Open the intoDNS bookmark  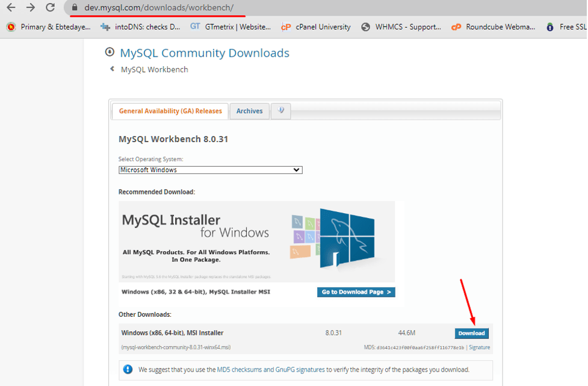[140, 27]
